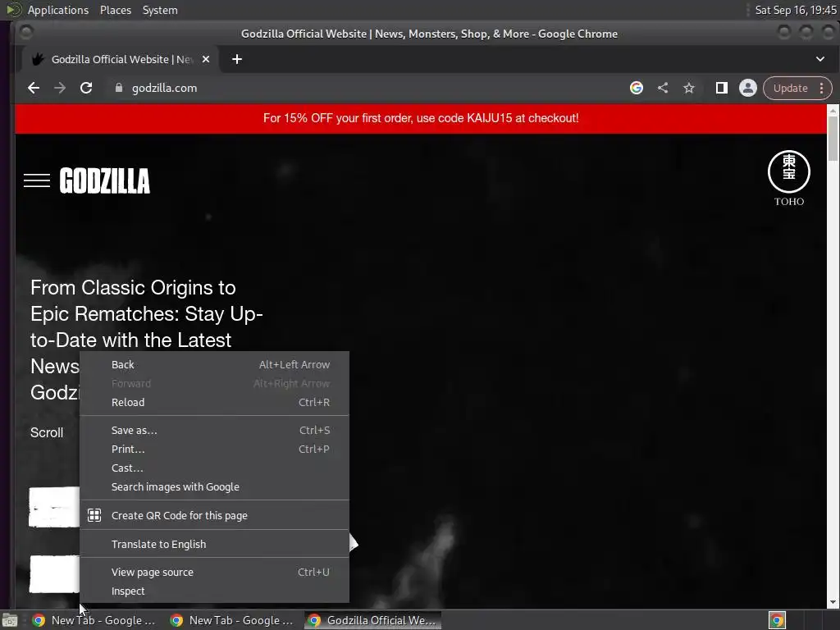Open the side panel icon
The height and width of the screenshot is (630, 840).
722,88
